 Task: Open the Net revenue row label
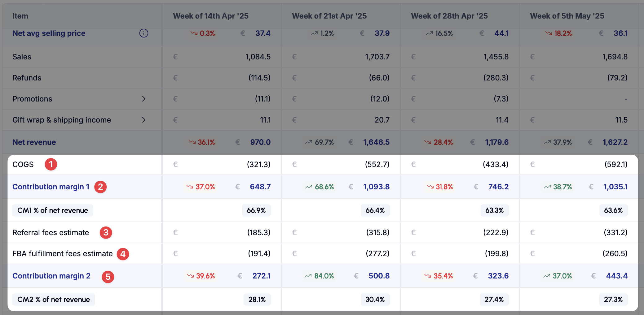[x=34, y=142]
